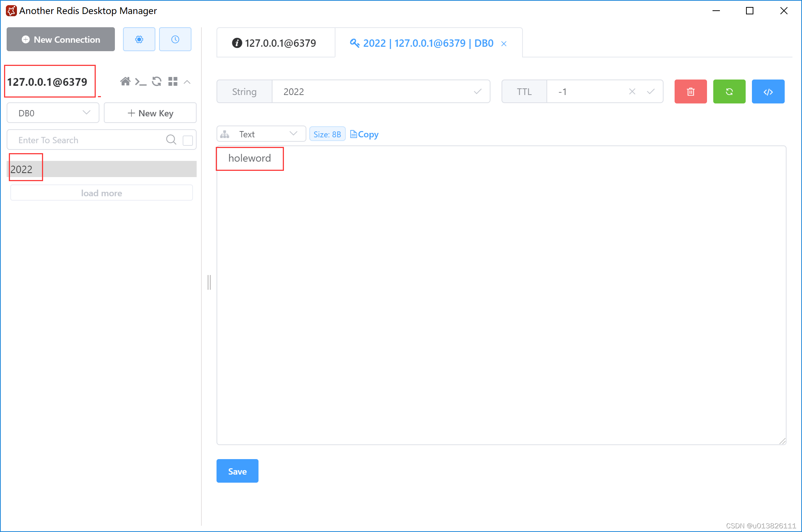Screen dimensions: 802x532
Task: Open the blue code command dump button
Action: [x=768, y=92]
